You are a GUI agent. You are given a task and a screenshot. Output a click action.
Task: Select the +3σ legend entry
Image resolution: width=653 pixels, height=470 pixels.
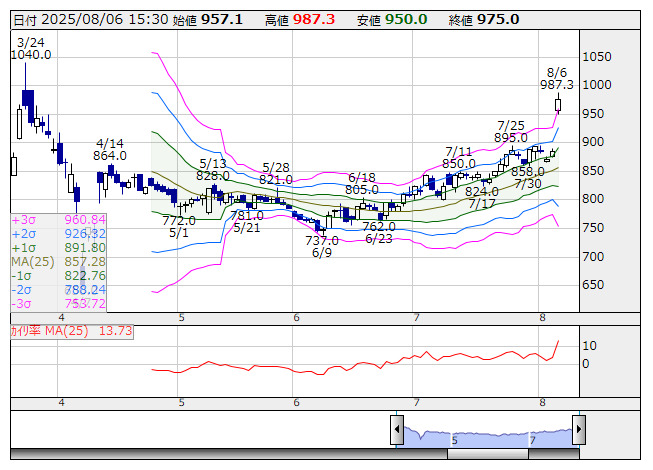pos(58,220)
